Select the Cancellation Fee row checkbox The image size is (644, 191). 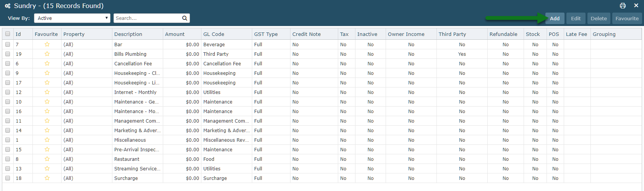[x=8, y=63]
